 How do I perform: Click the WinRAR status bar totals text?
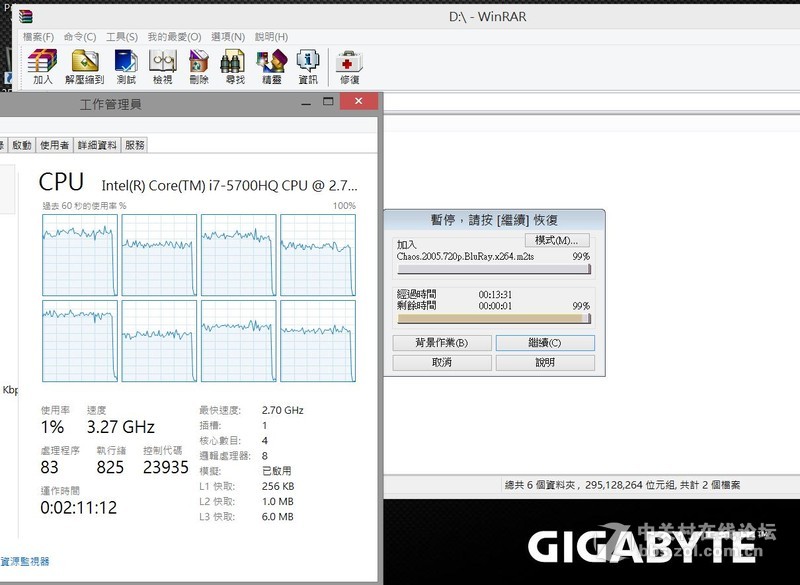tap(622, 485)
